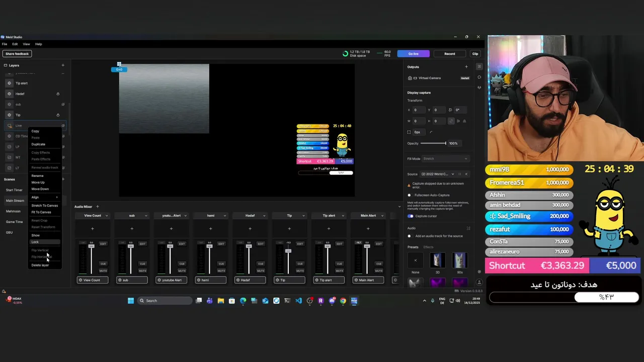Click the Tip alert layer icon
This screenshot has height=362, width=644.
[x=9, y=83]
